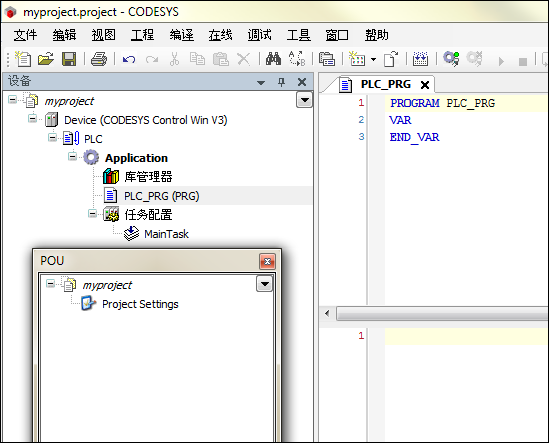This screenshot has width=549, height=443.
Task: Click the horizontal scrollbar in declaration editor
Action: (442, 313)
